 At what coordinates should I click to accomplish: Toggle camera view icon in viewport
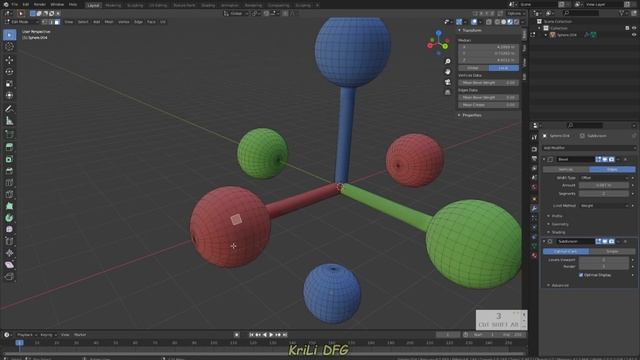(x=448, y=82)
